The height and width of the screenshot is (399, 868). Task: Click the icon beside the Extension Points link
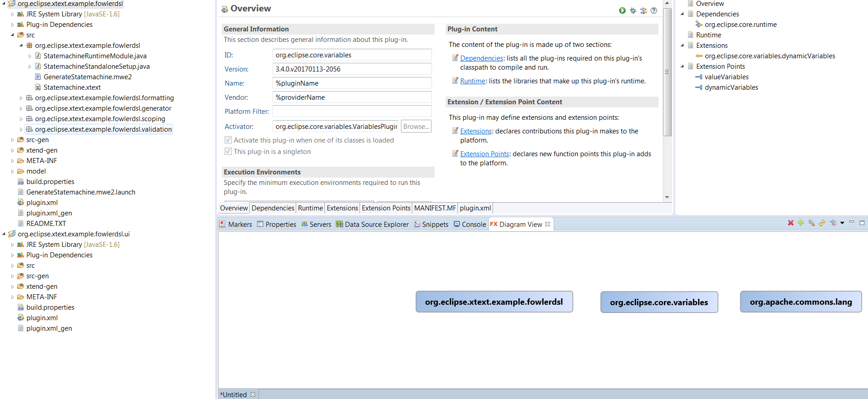tap(455, 153)
